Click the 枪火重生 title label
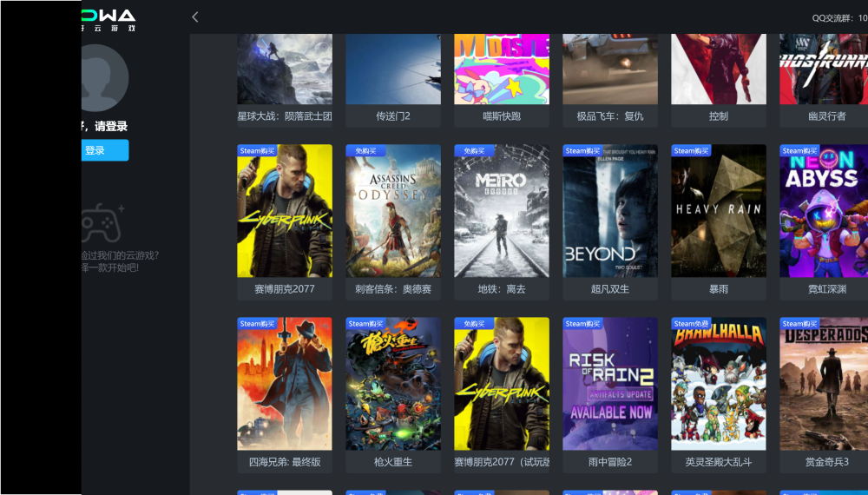Screen dimensions: 868x495 click(393, 462)
